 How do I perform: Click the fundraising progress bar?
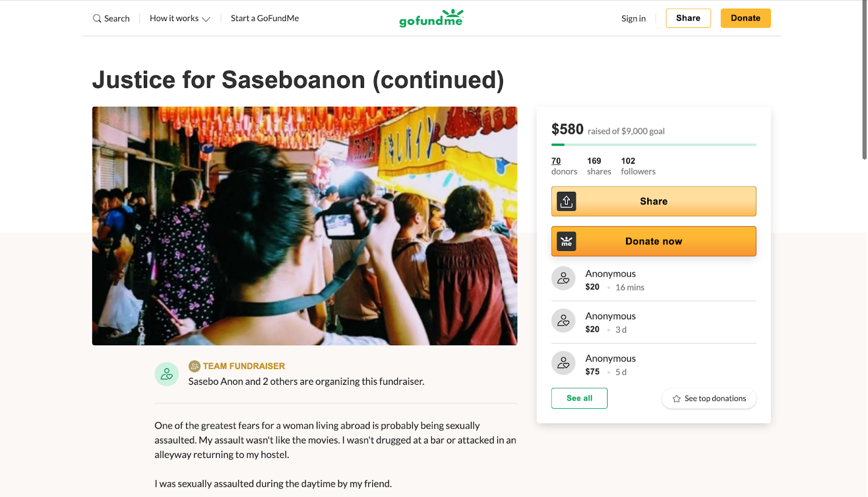654,145
